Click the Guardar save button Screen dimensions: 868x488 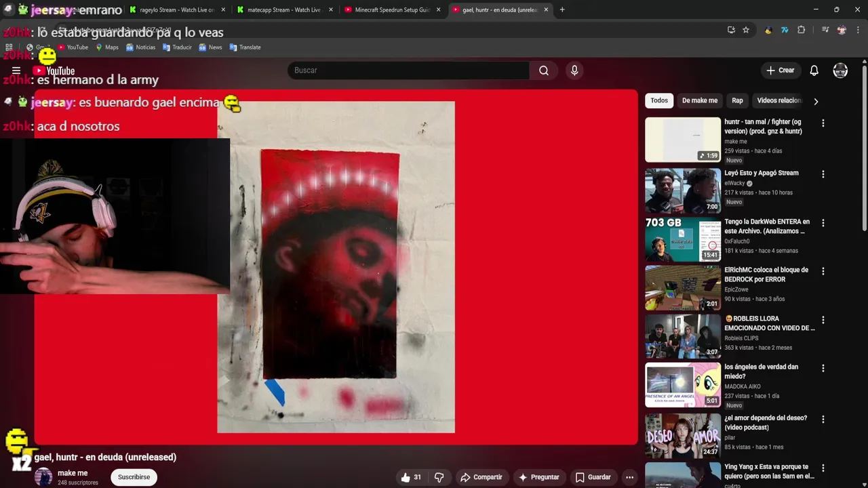pyautogui.click(x=593, y=477)
